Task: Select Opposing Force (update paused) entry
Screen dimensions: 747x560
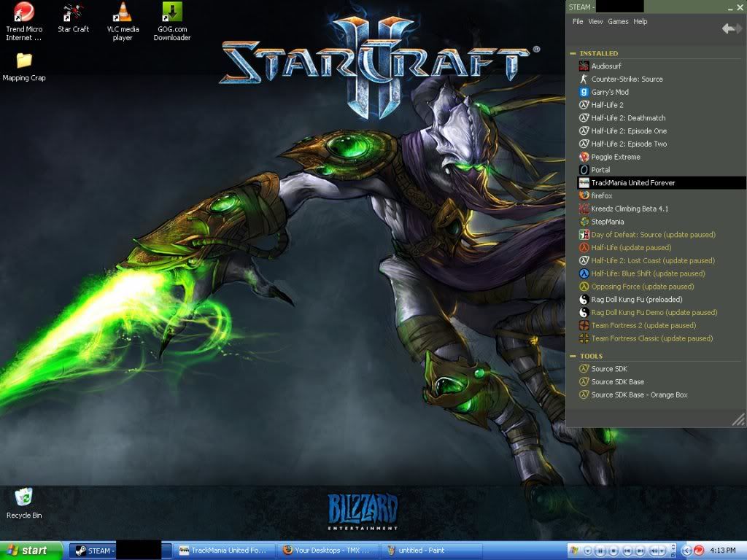Action: tap(636, 286)
